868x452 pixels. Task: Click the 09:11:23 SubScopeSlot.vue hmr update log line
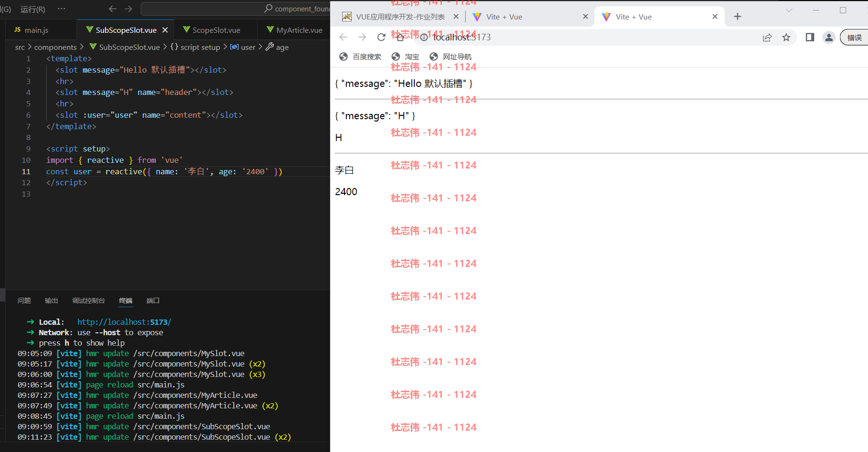(x=154, y=437)
